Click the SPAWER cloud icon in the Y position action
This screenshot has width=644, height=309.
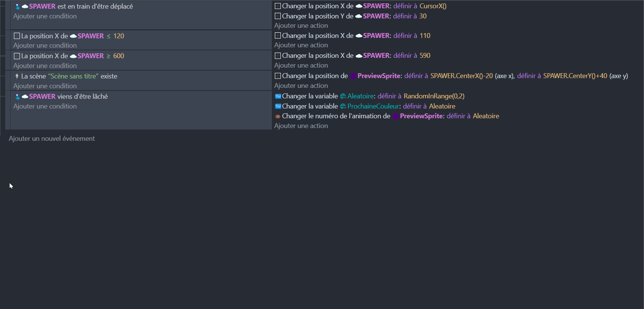pos(359,16)
